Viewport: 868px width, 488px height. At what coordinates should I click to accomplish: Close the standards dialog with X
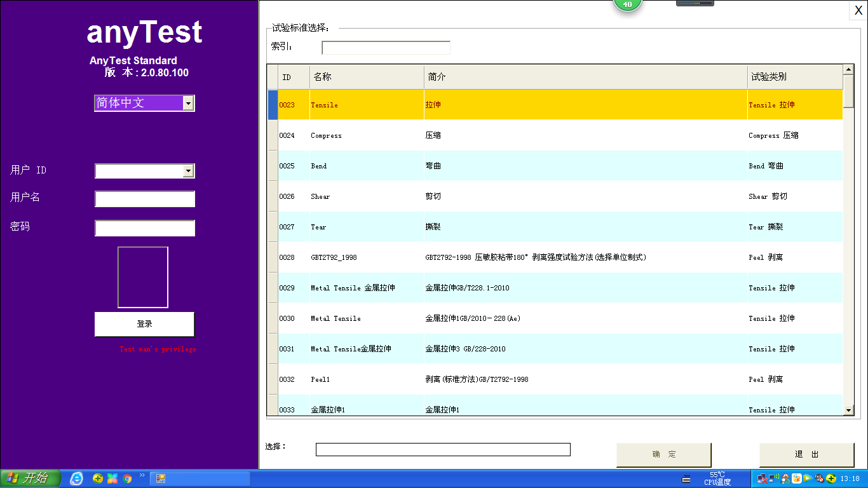[x=858, y=10]
